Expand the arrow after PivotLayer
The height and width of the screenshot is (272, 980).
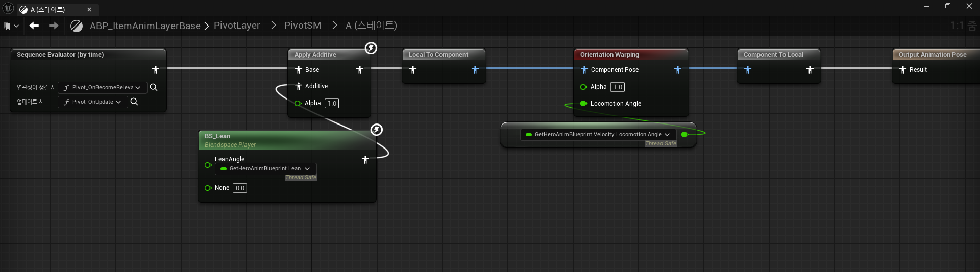click(273, 26)
